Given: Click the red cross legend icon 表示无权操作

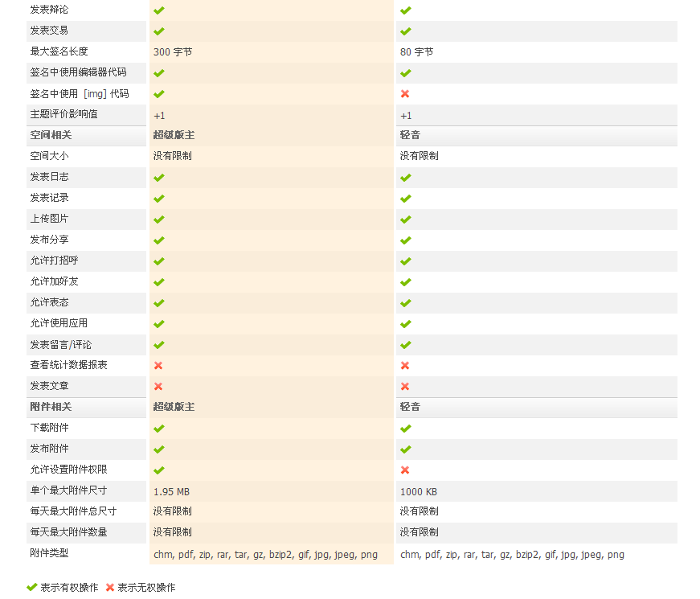Looking at the screenshot, I should (110, 588).
